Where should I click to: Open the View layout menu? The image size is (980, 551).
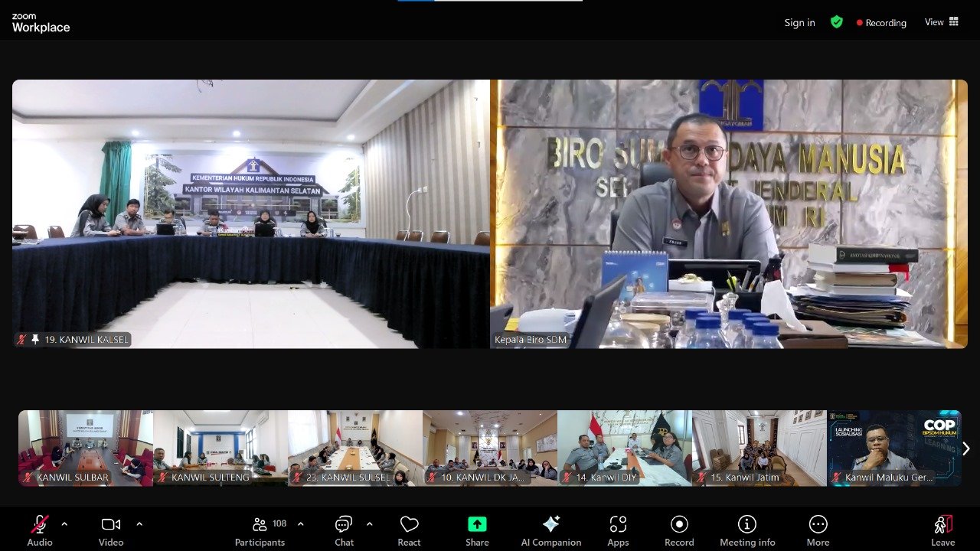(x=942, y=22)
